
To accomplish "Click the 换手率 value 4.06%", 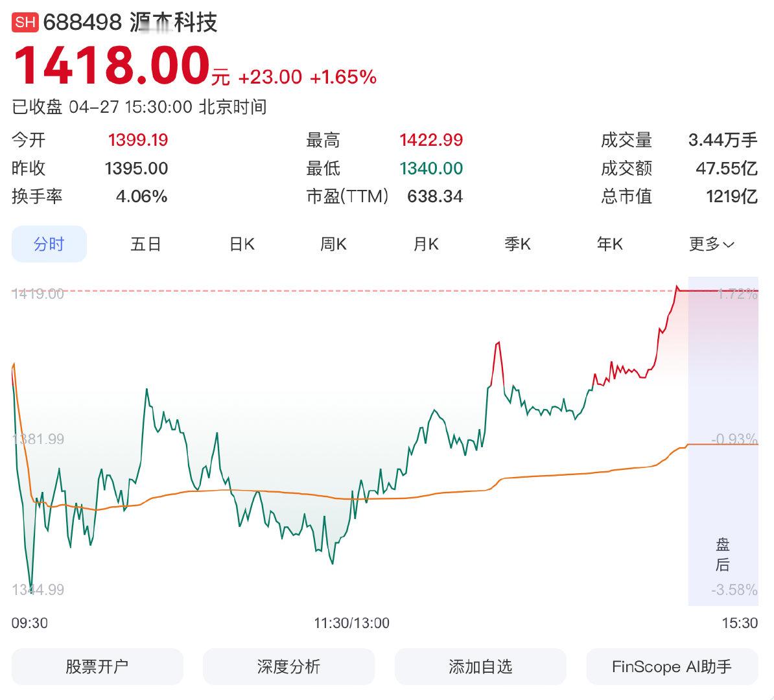I will coord(142,196).
